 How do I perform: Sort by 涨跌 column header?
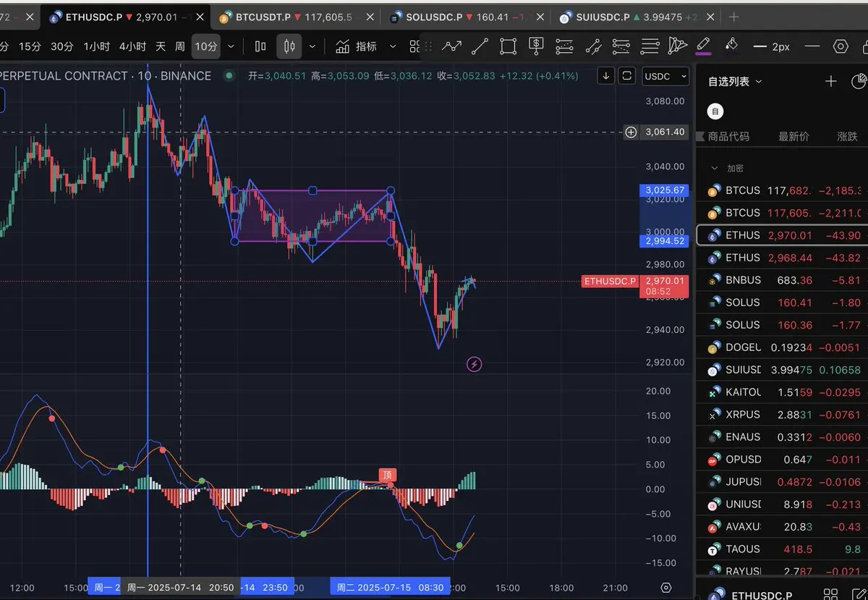pyautogui.click(x=847, y=136)
